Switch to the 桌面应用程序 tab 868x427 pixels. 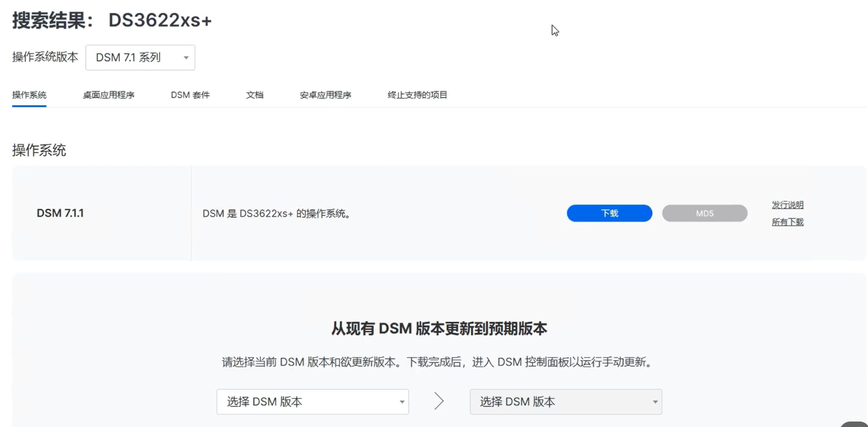pos(108,95)
